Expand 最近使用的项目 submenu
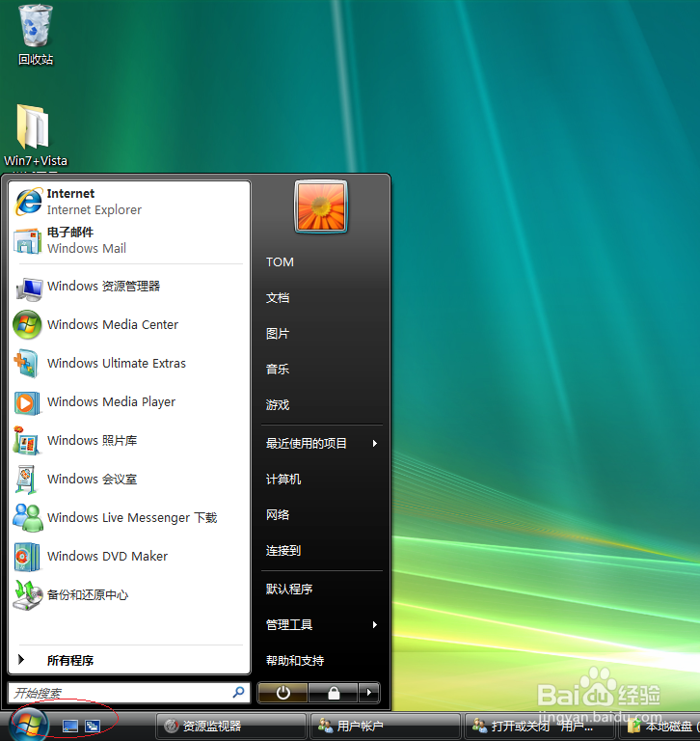Screen dimensions: 700x741 click(322, 443)
